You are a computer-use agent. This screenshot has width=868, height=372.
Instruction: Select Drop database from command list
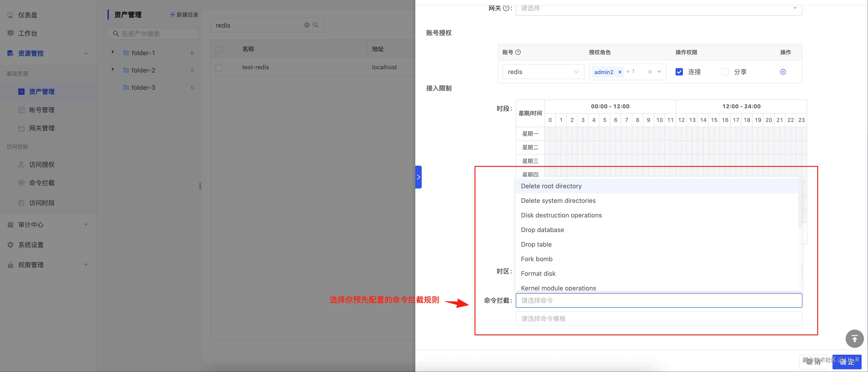pos(542,230)
